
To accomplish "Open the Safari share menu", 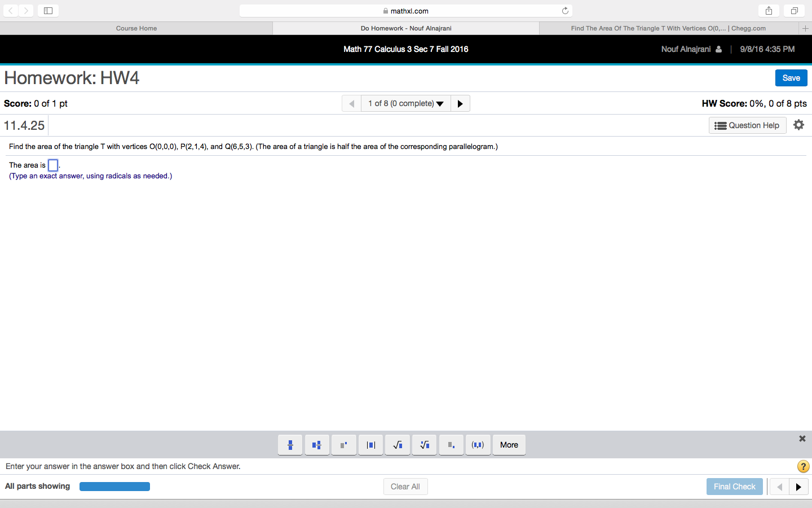I will [769, 11].
